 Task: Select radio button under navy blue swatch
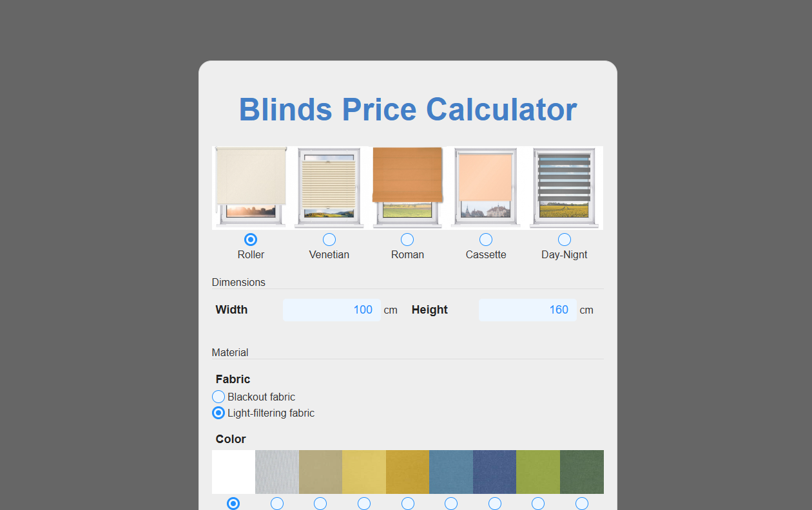pyautogui.click(x=495, y=504)
